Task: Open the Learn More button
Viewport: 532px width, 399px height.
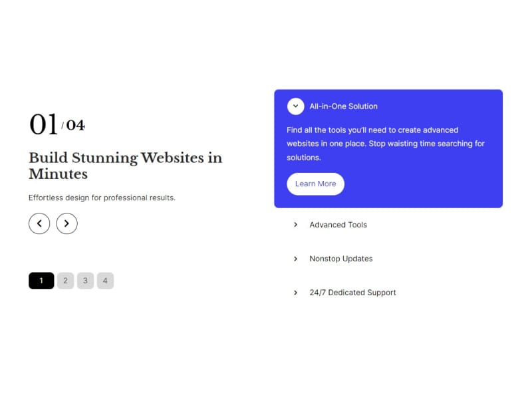Action: [x=315, y=184]
